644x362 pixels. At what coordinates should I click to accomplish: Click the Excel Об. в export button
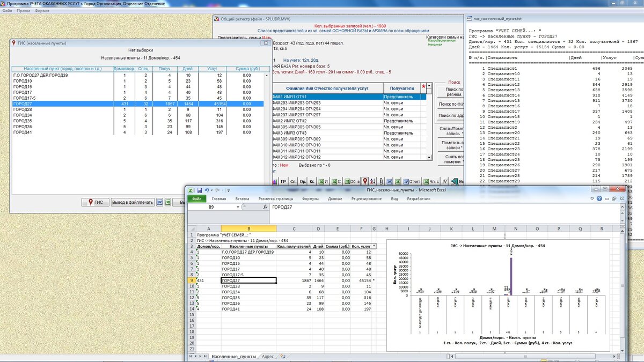(352, 181)
